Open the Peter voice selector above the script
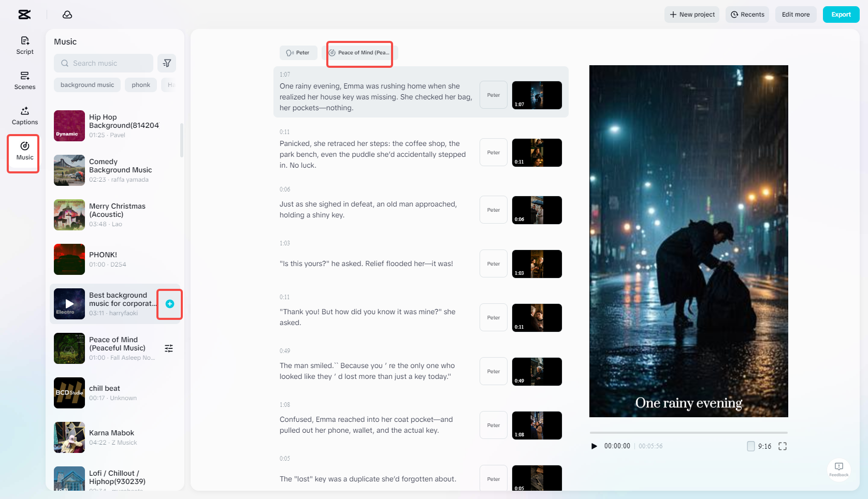This screenshot has width=868, height=499. (x=298, y=52)
